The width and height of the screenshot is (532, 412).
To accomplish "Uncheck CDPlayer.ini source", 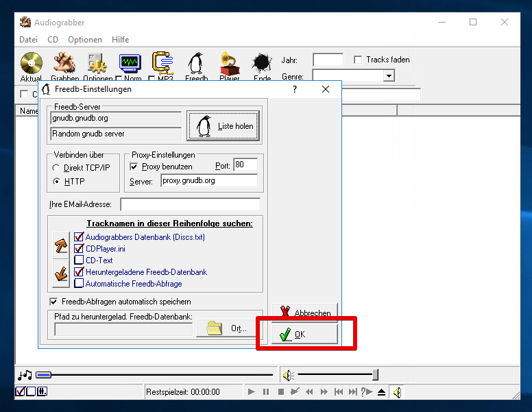I will [x=79, y=248].
